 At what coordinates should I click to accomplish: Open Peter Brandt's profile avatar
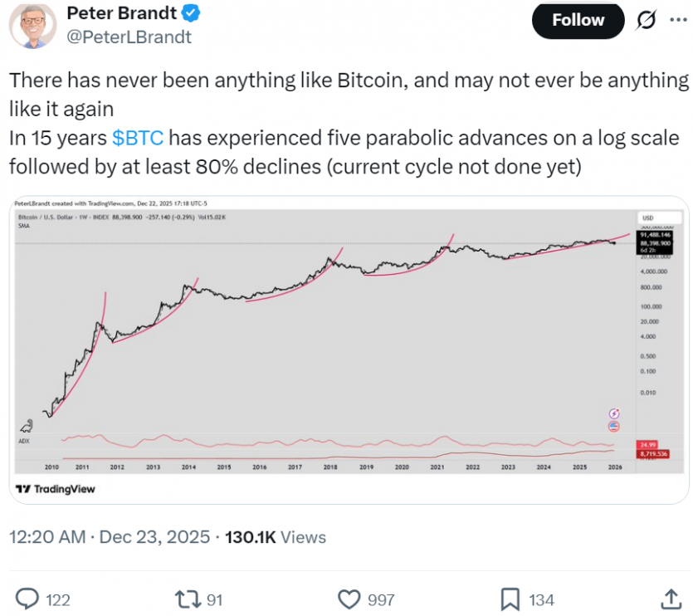[x=32, y=25]
